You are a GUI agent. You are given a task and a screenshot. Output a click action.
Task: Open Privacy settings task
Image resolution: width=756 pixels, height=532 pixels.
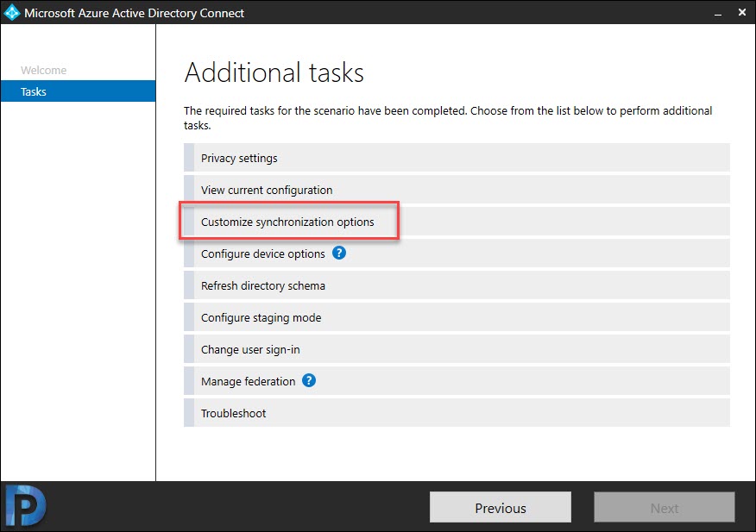457,158
